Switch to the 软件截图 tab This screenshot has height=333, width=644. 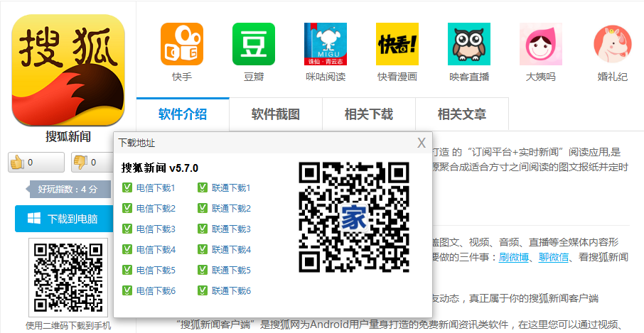(276, 114)
